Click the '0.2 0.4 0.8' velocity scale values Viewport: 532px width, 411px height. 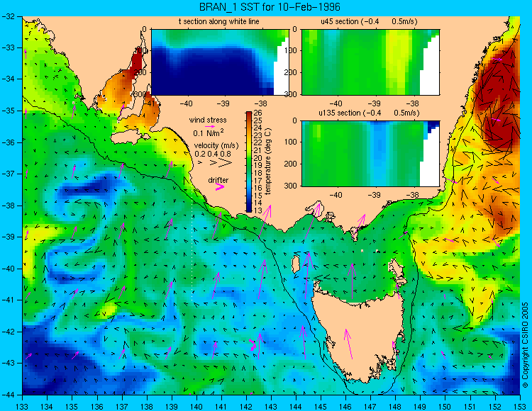213,154
